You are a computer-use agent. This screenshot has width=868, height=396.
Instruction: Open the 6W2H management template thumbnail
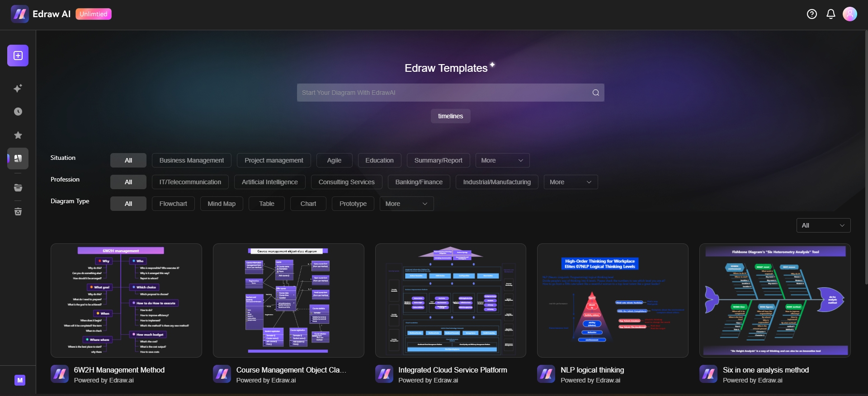tap(126, 301)
